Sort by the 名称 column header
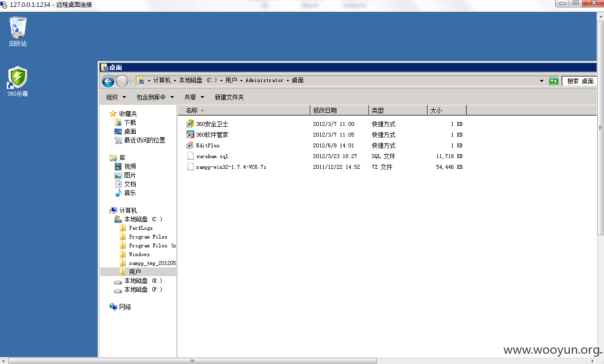 click(244, 110)
